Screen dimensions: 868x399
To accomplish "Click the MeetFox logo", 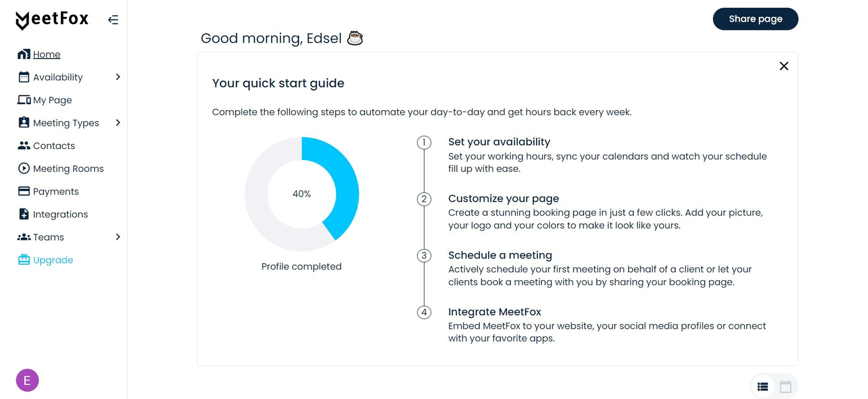I will click(52, 19).
